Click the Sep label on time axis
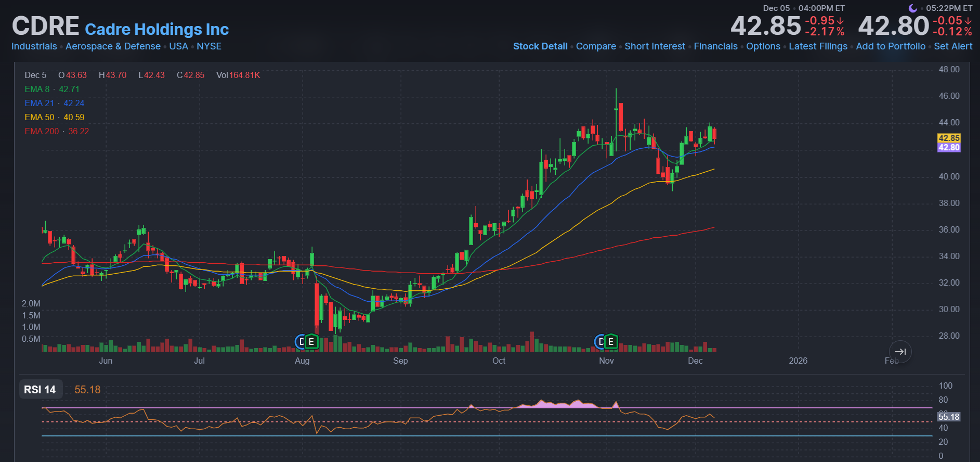Image resolution: width=980 pixels, height=462 pixels. [400, 361]
